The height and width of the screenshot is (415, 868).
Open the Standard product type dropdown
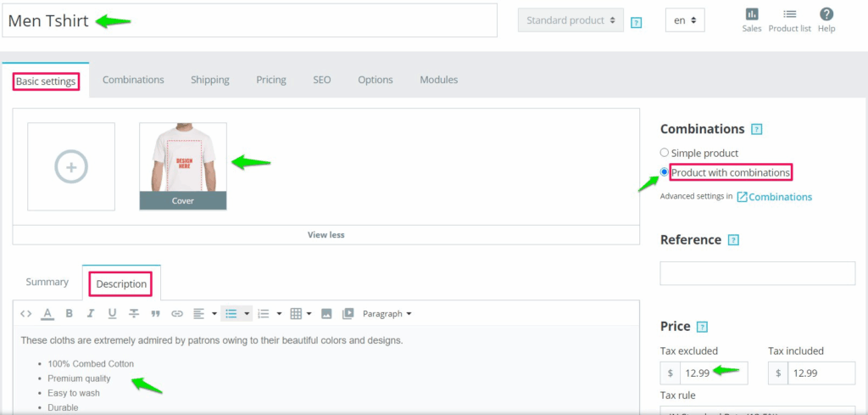pyautogui.click(x=570, y=20)
